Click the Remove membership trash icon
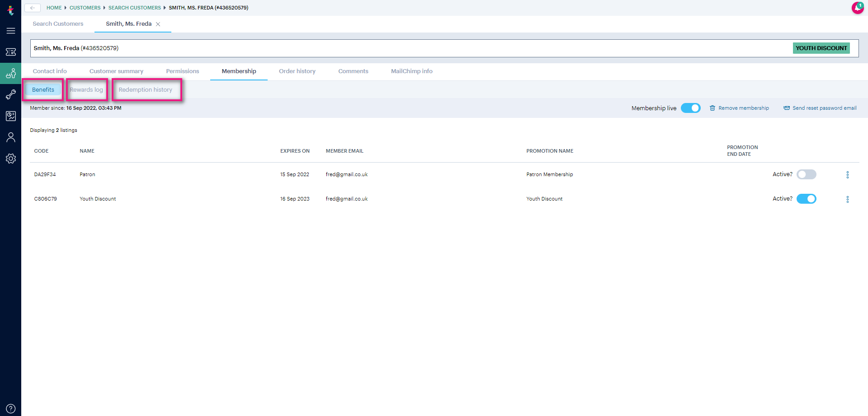The width and height of the screenshot is (868, 416). [x=712, y=108]
